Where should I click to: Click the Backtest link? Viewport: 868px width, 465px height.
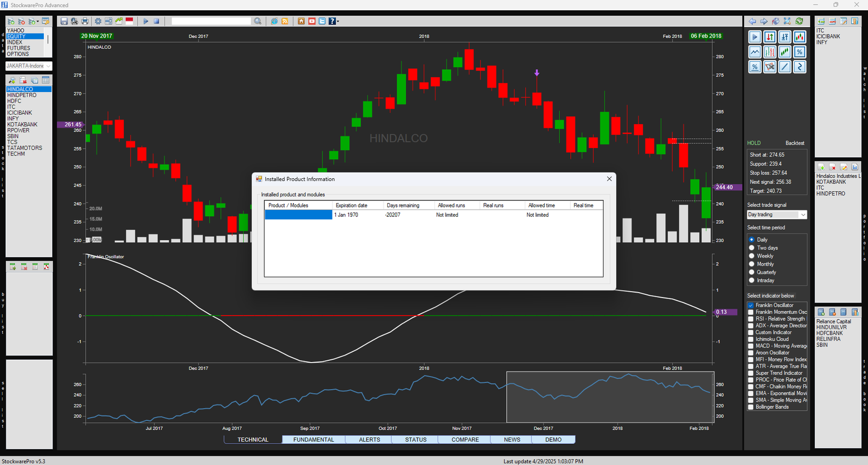[795, 143]
